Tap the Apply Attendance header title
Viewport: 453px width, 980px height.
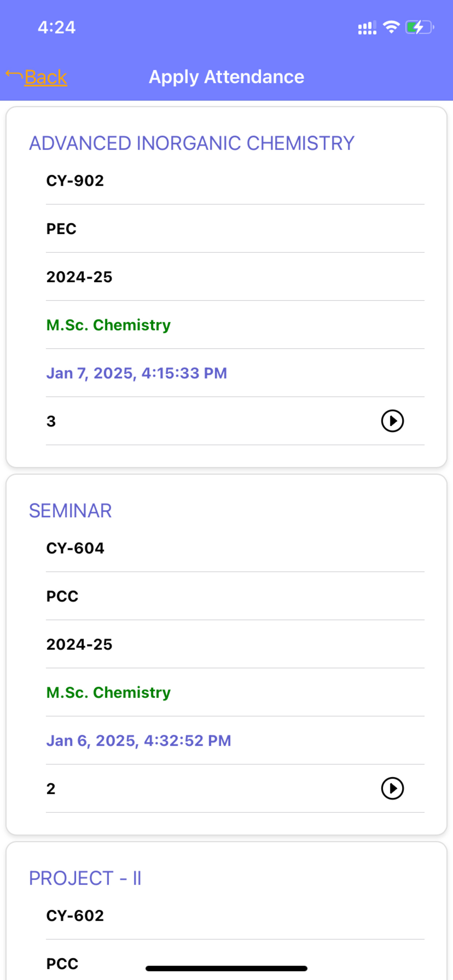point(226,77)
